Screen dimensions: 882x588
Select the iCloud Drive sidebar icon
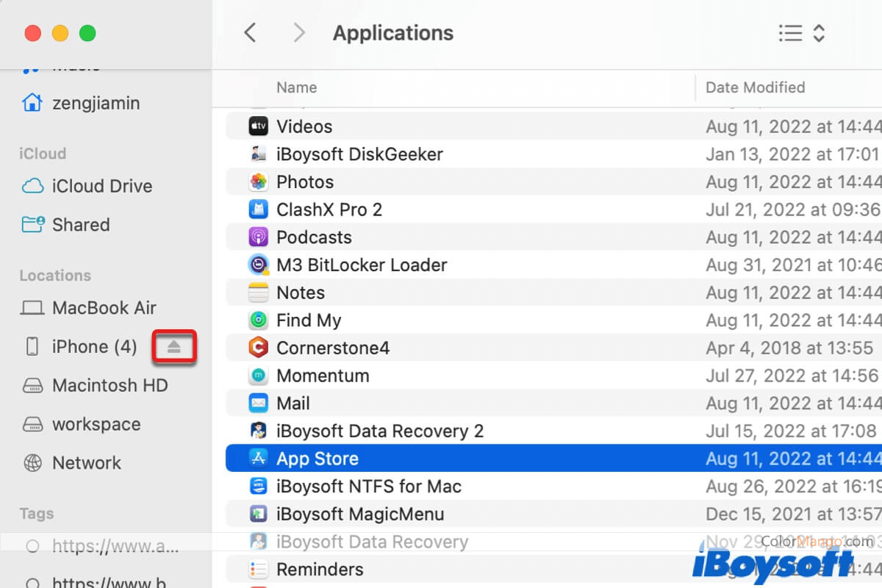tap(32, 186)
